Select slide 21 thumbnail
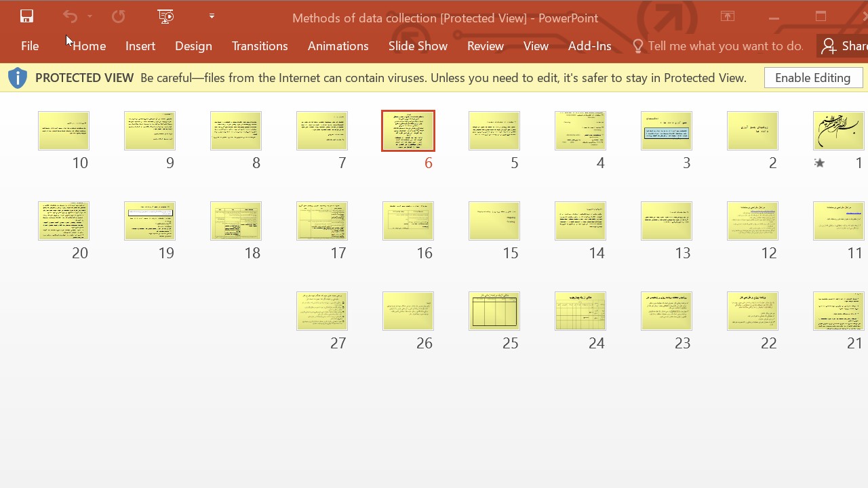 coord(839,311)
